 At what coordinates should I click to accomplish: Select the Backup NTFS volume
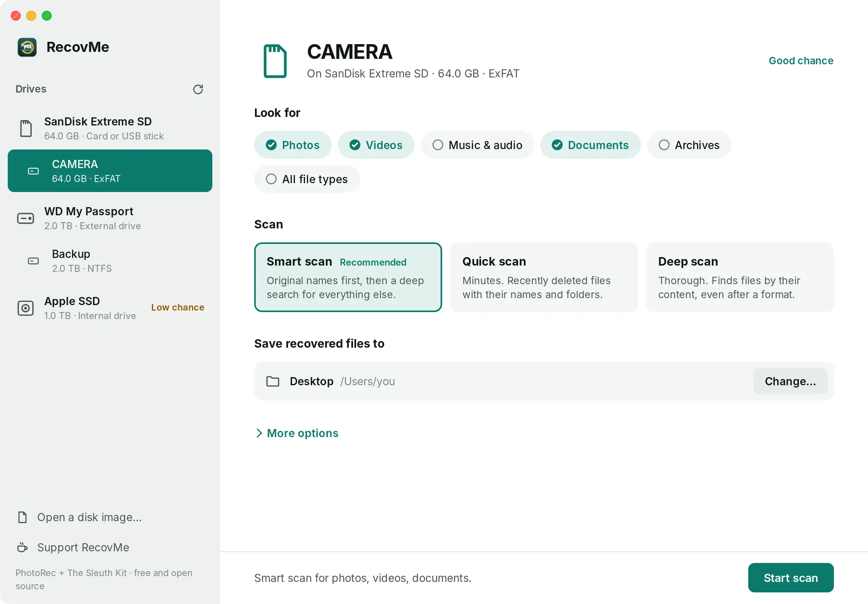[110, 261]
